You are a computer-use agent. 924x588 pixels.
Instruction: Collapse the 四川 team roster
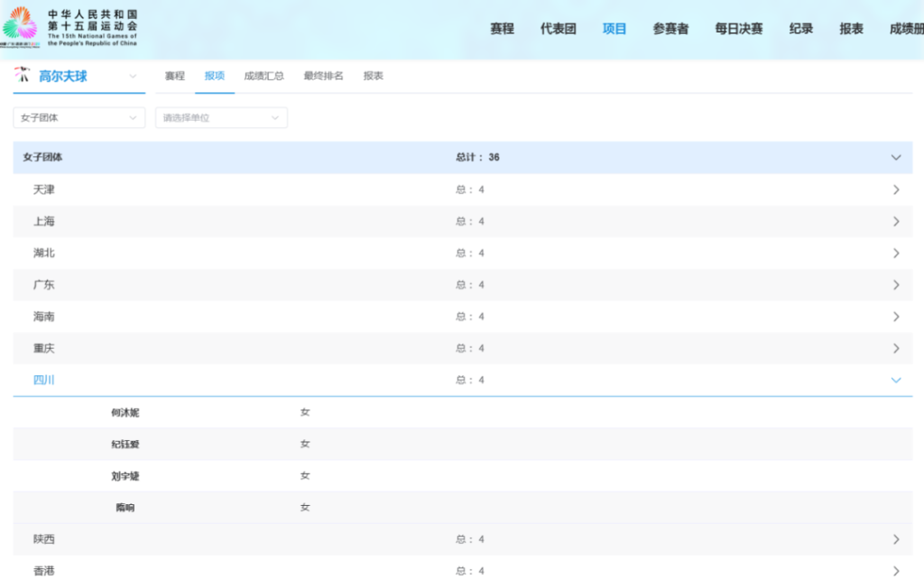coord(896,380)
